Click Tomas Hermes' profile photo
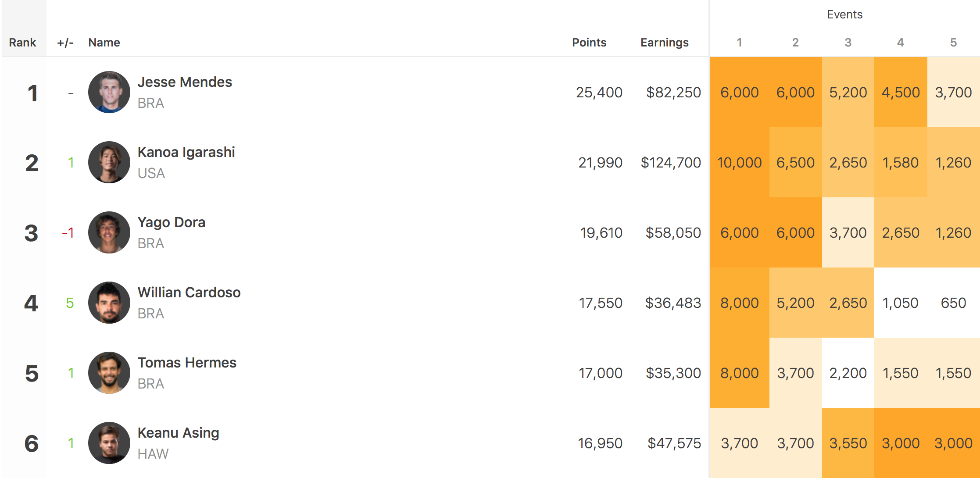The height and width of the screenshot is (478, 980). pos(109,373)
